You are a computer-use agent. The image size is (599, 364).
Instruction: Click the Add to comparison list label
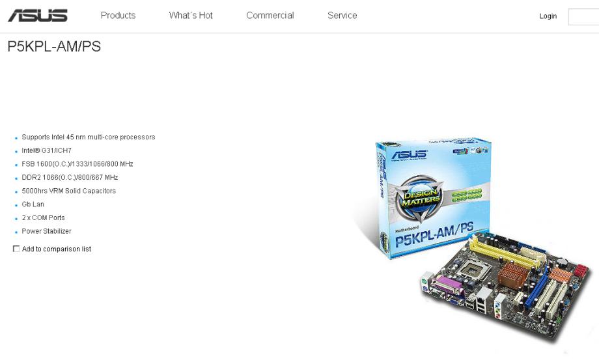pos(57,249)
